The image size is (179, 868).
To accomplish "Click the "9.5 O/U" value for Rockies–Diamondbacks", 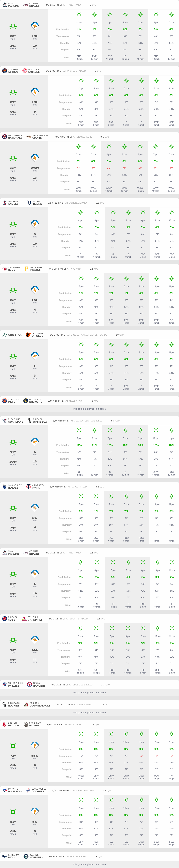I will pyautogui.click(x=105, y=705).
